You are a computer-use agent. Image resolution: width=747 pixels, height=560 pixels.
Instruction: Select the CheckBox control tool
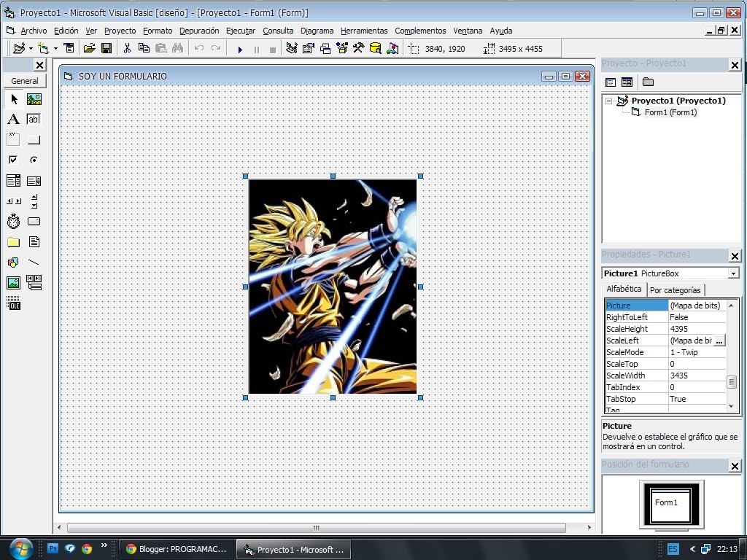tap(12, 158)
